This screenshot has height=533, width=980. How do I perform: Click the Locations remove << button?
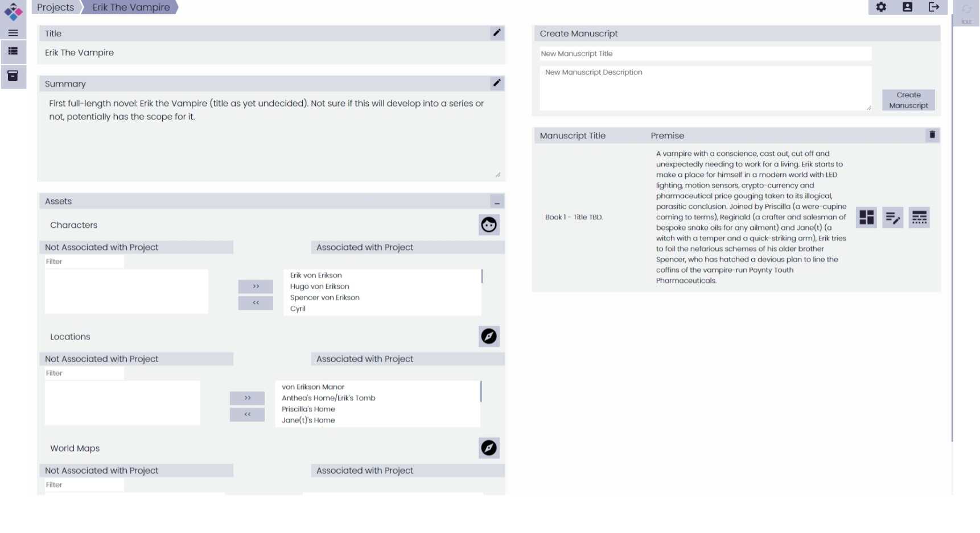247,415
